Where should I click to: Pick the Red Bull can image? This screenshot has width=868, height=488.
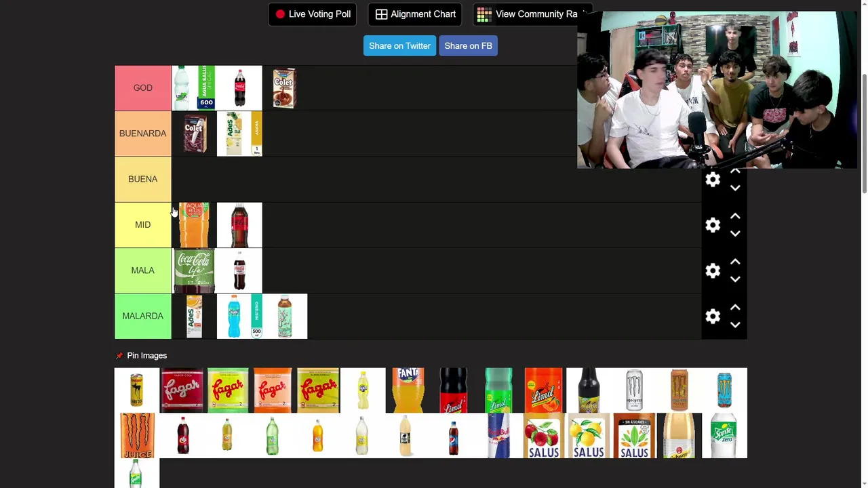498,436
